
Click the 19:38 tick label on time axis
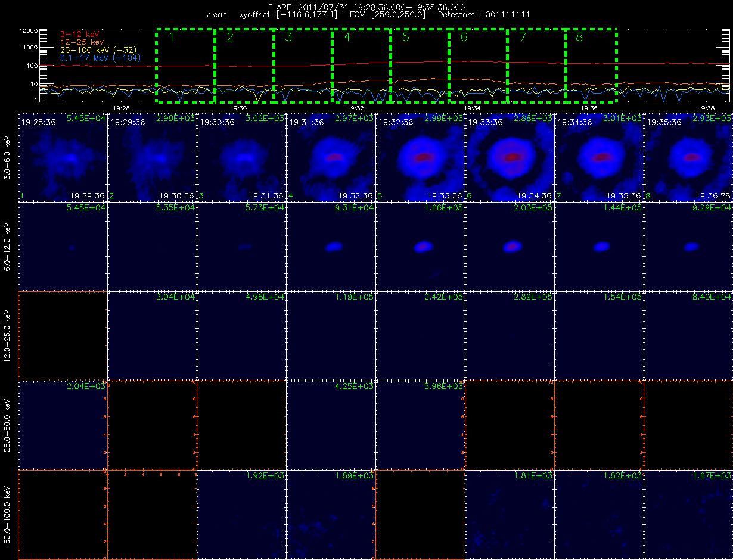707,108
